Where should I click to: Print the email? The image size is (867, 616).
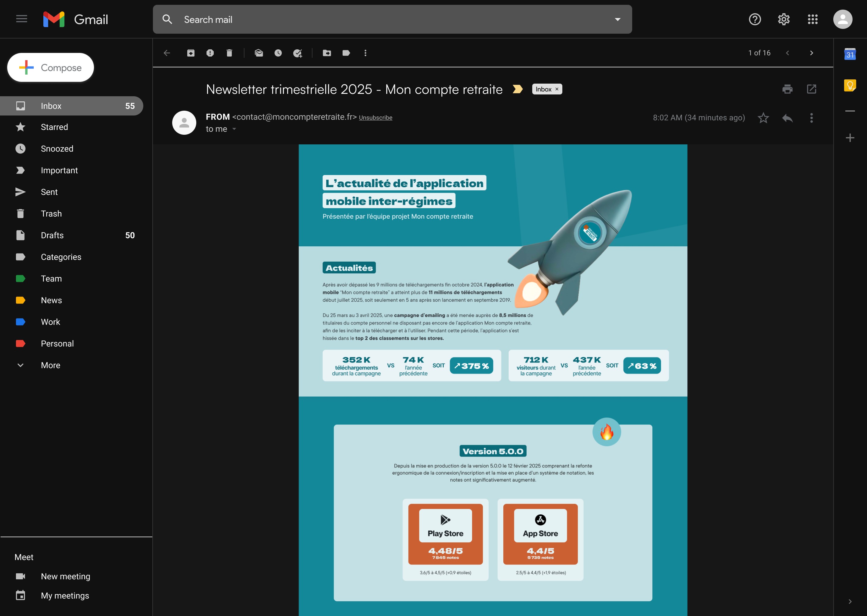(787, 89)
